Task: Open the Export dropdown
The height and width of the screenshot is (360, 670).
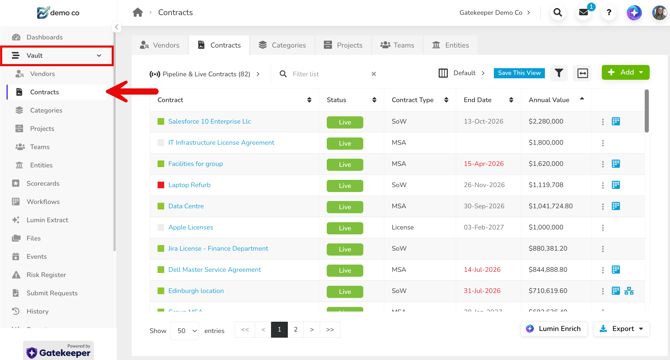Action: tap(621, 329)
